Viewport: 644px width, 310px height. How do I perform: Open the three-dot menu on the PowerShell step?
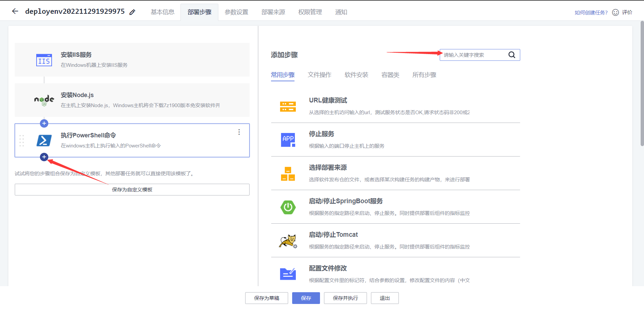(x=239, y=132)
